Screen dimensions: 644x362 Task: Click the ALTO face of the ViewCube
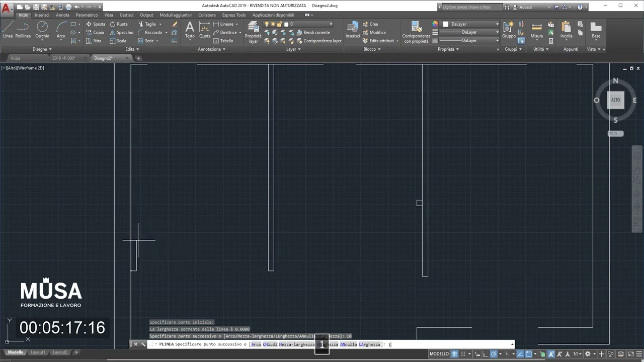pos(615,100)
